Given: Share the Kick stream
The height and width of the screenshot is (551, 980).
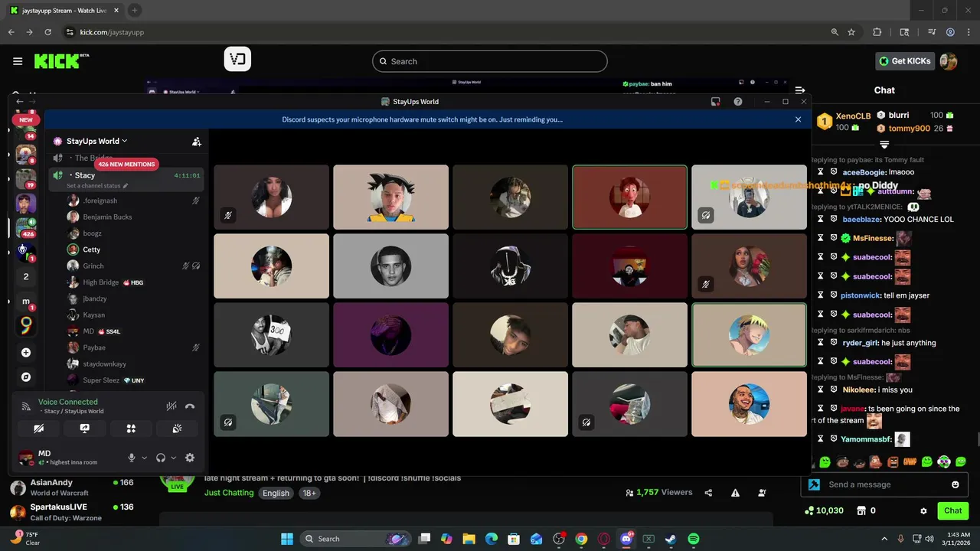Looking at the screenshot, I should 708,493.
